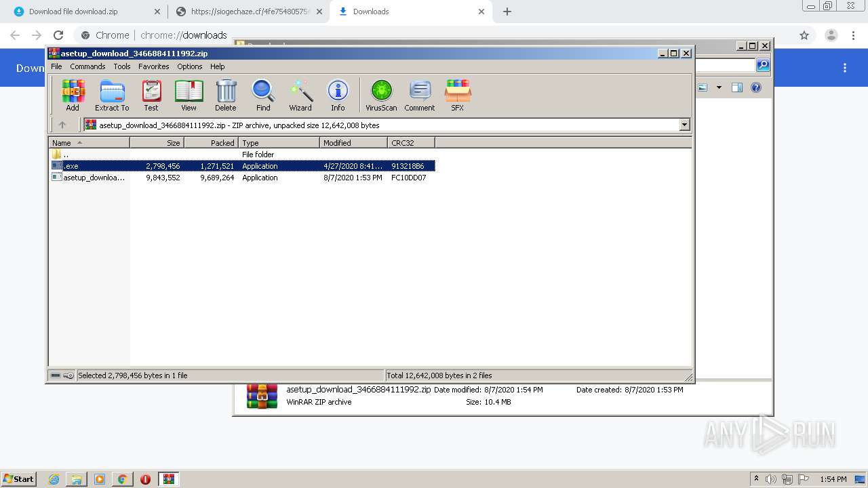The width and height of the screenshot is (868, 488).
Task: Sort file list by CRC32 column
Action: pos(411,143)
